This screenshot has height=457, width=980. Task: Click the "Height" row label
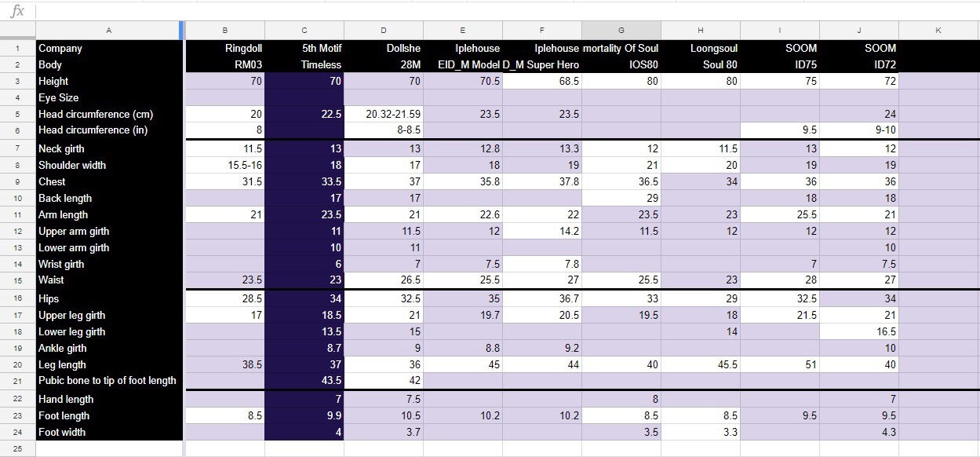coord(109,81)
